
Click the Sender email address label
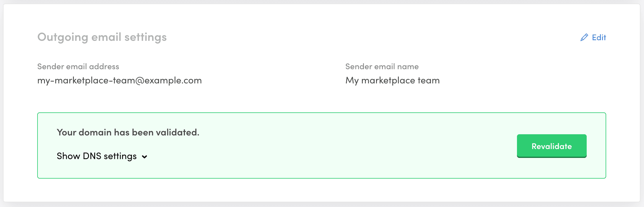[78, 67]
